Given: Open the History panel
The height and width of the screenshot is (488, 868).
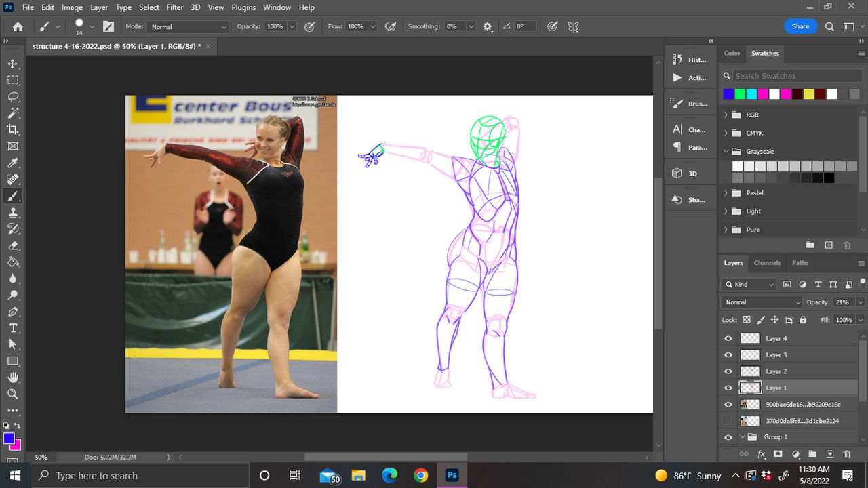Looking at the screenshot, I should [690, 60].
